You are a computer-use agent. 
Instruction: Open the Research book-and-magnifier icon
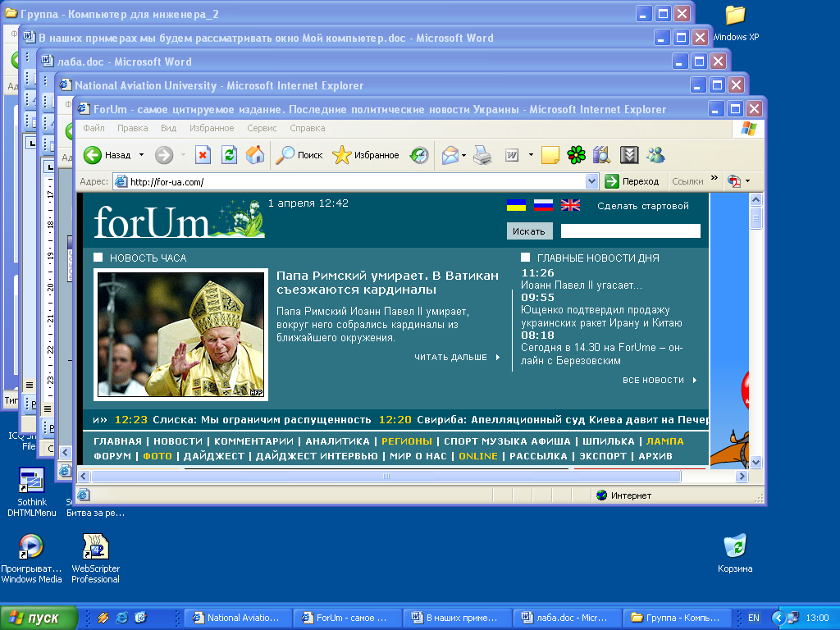(602, 155)
